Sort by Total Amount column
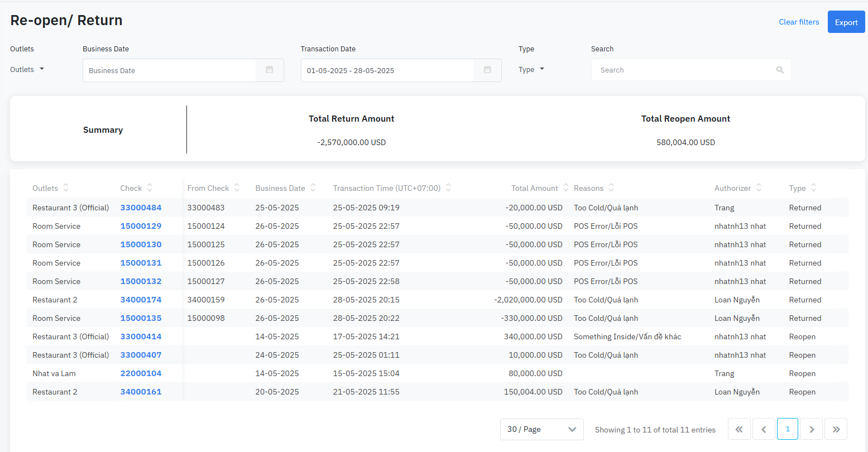The height and width of the screenshot is (452, 868). pos(565,188)
